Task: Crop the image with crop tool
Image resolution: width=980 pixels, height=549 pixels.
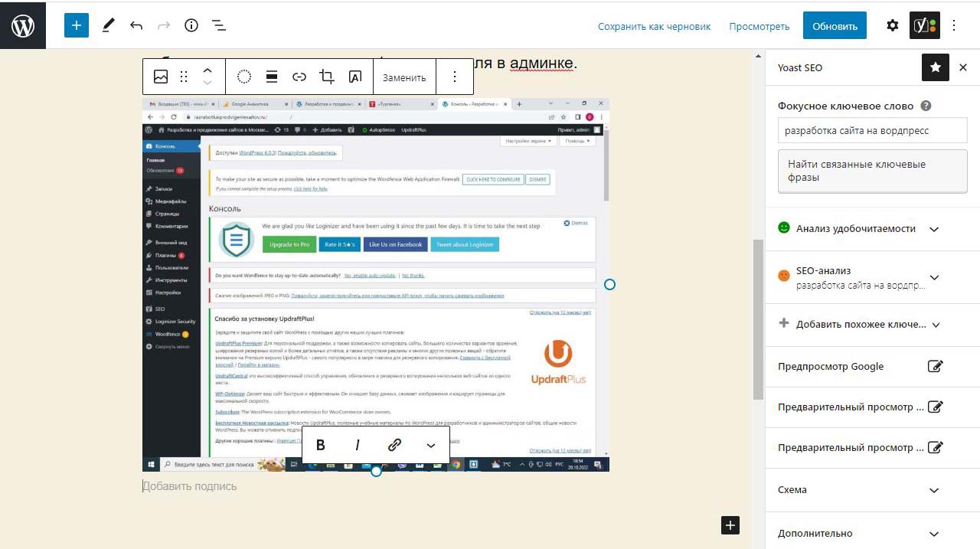Action: click(x=327, y=77)
